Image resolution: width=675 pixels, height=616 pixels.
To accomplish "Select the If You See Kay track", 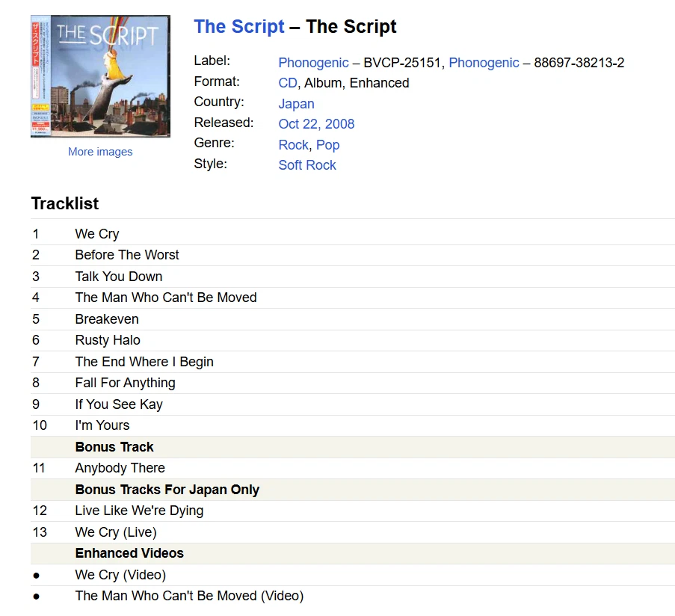I will point(118,404).
